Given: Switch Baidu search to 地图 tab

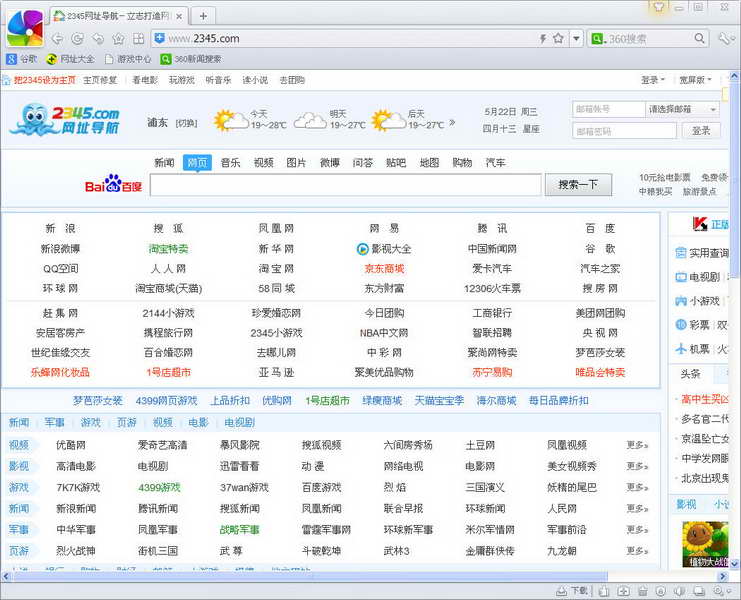Looking at the screenshot, I should [x=429, y=163].
